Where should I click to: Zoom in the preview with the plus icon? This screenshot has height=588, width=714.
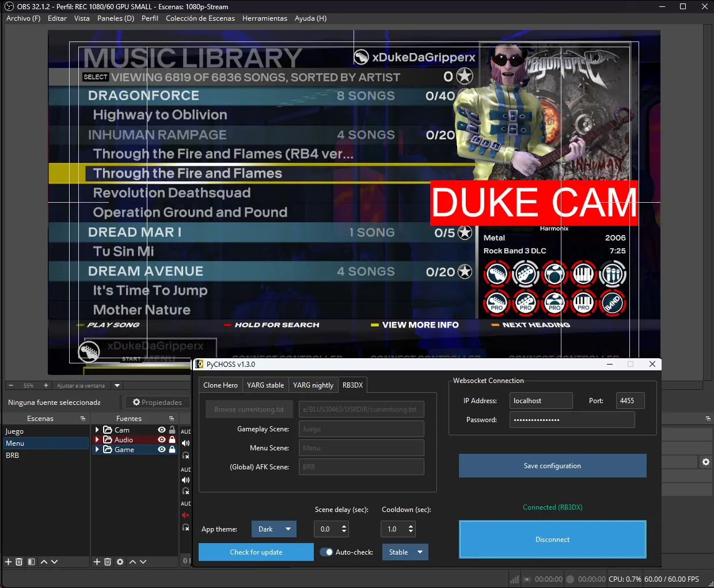point(46,385)
